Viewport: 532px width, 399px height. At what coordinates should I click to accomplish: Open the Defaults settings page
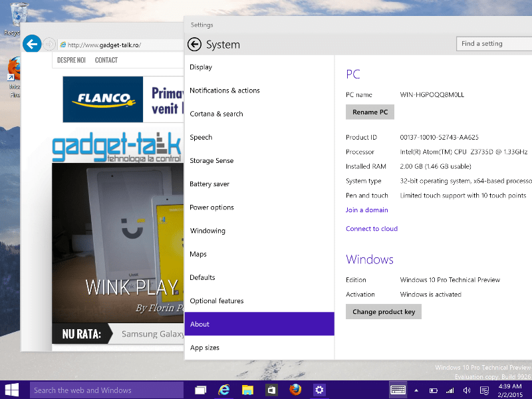[x=259, y=278]
